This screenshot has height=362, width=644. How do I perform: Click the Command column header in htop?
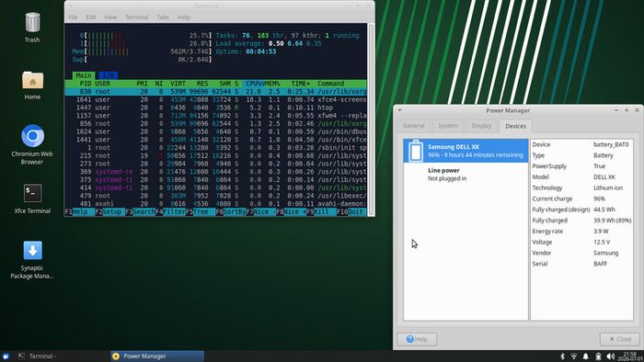(330, 84)
